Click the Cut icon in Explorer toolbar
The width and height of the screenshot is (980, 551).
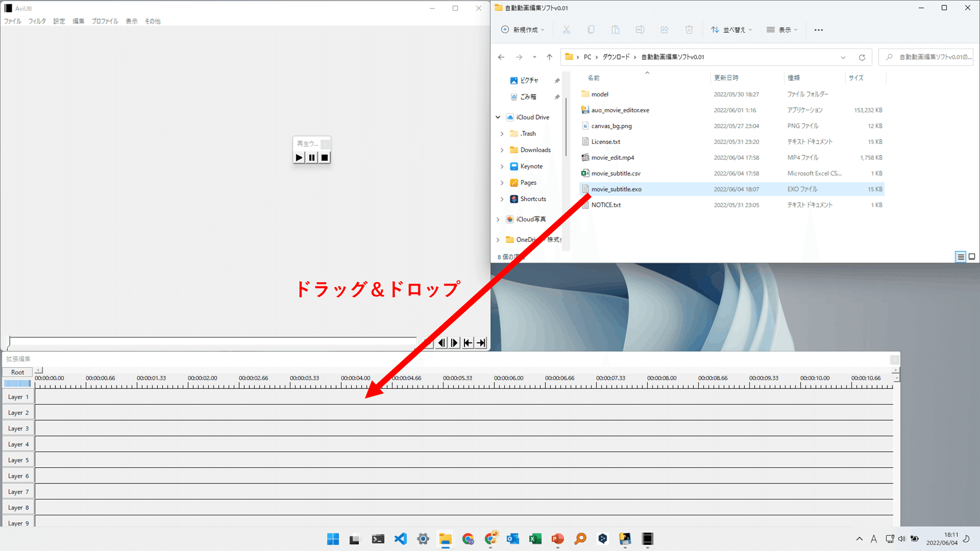click(x=566, y=30)
